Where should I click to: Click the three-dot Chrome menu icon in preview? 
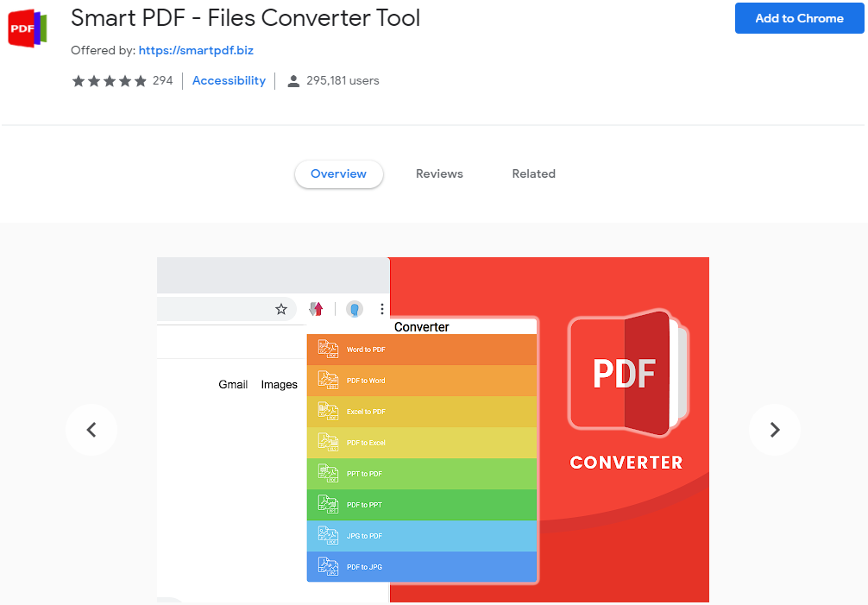click(x=382, y=309)
